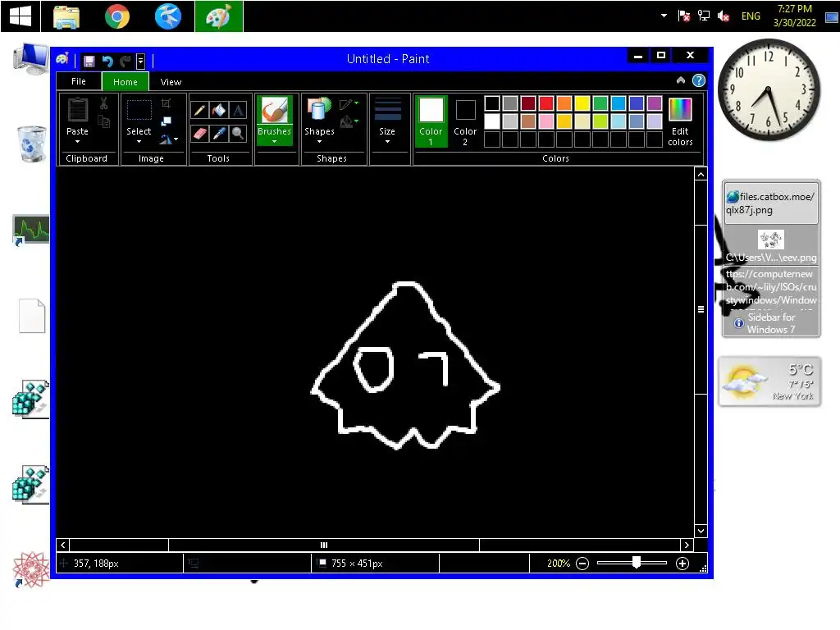This screenshot has height=630, width=840.
Task: Open the Shape fill dropdown
Action: tap(349, 122)
